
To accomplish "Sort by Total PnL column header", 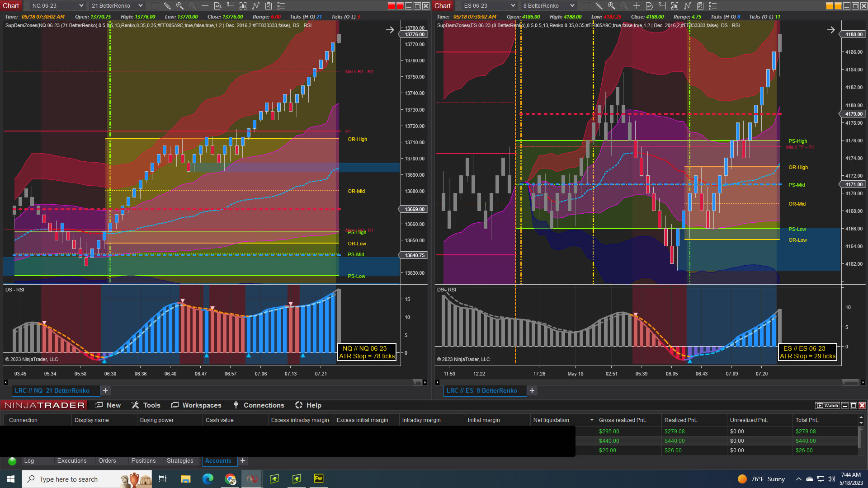I will click(x=825, y=420).
